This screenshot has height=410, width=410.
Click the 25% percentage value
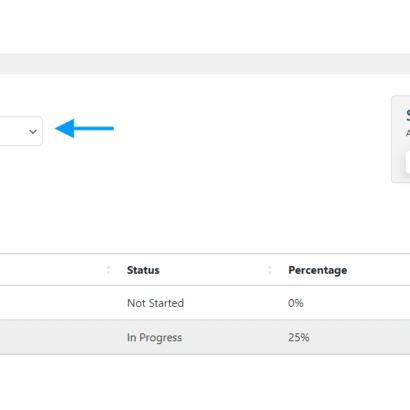(x=299, y=337)
